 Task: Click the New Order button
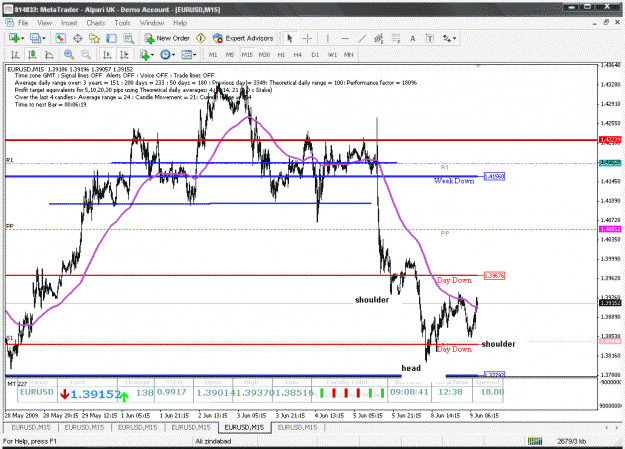[167, 38]
